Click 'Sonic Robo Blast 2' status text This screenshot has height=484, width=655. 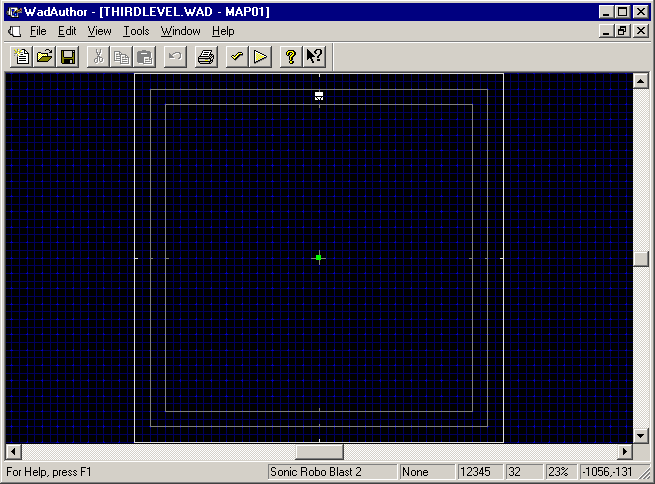pyautogui.click(x=315, y=472)
